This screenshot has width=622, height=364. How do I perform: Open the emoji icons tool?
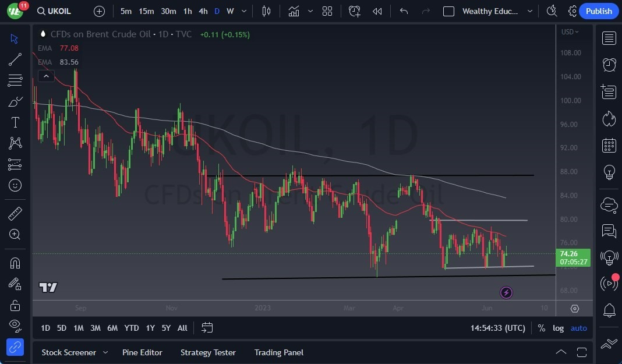pyautogui.click(x=15, y=185)
